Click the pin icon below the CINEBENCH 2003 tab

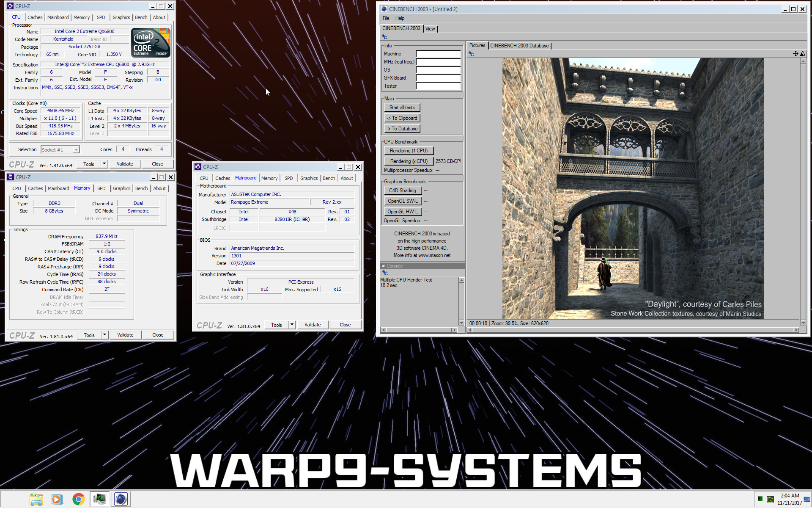(x=385, y=37)
